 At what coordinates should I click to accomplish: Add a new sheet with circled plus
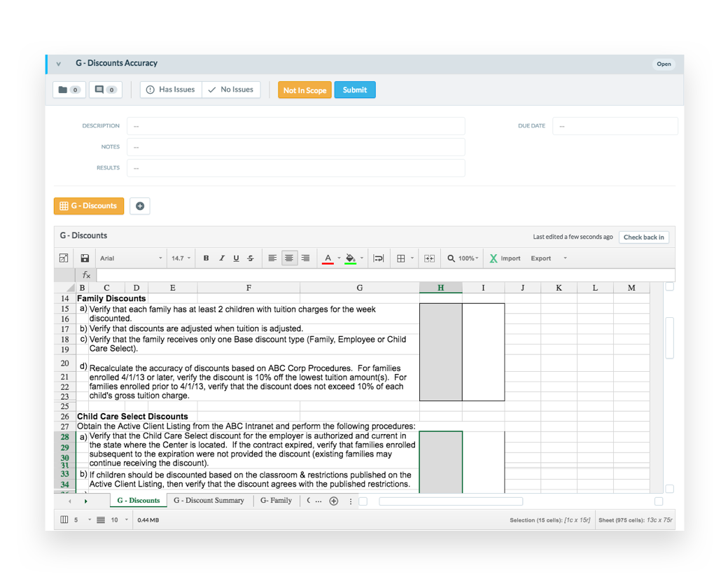tap(333, 501)
